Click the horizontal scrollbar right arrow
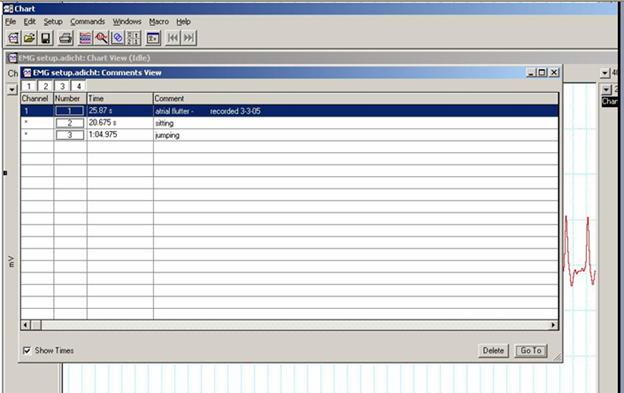The image size is (624, 393). [x=554, y=325]
